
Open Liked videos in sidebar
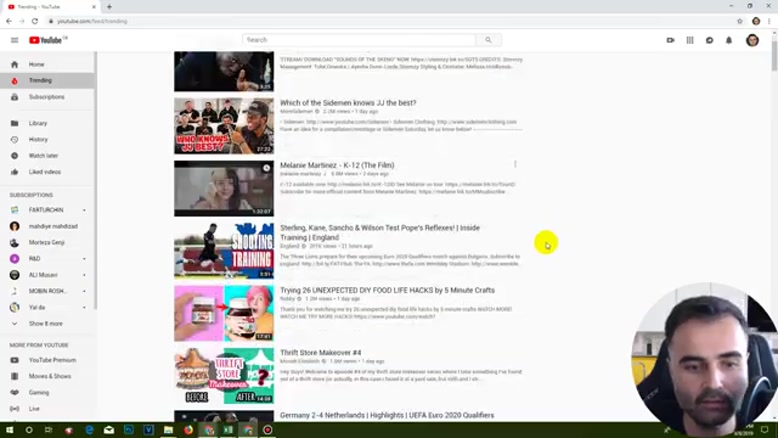pos(47,172)
